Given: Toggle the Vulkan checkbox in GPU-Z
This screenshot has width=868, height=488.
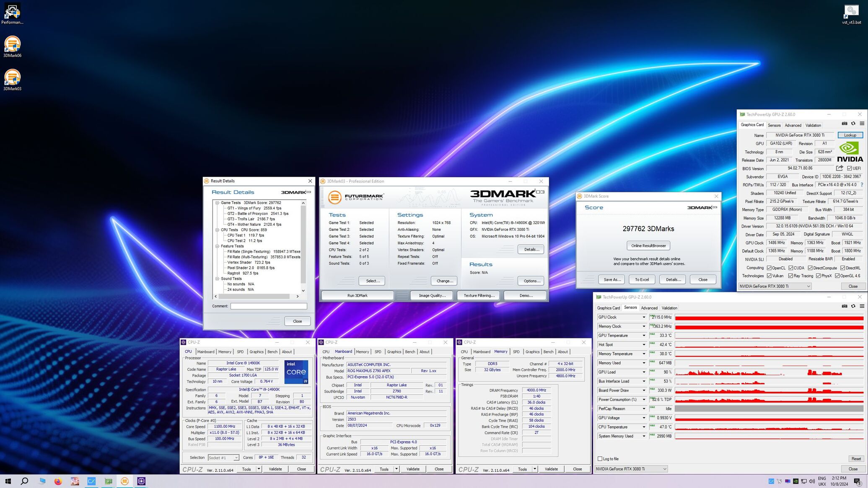Looking at the screenshot, I should [769, 276].
